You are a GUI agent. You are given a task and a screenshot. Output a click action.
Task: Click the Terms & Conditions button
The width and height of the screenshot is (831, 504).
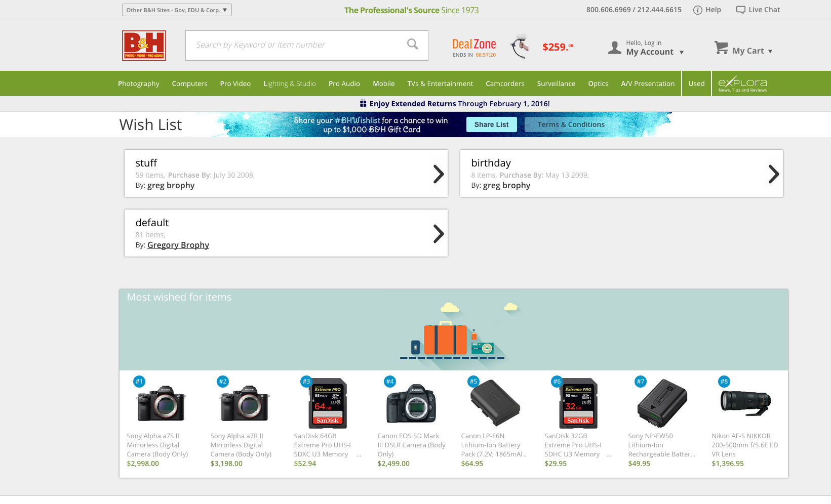(x=571, y=124)
